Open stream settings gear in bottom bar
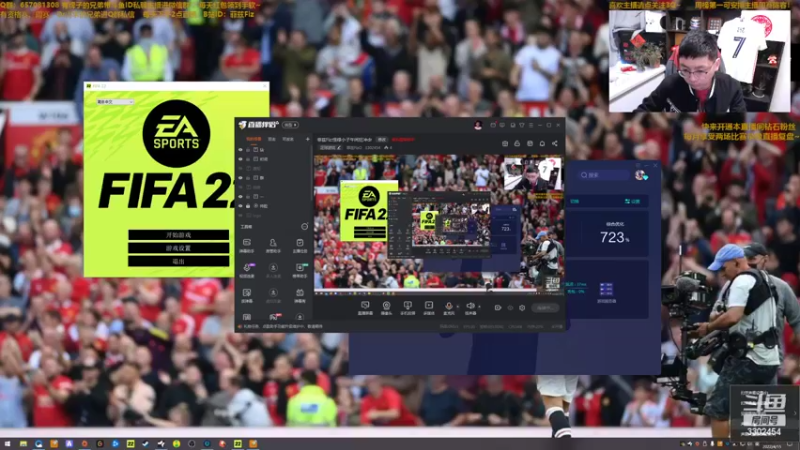Screen dimensions: 800x450 pos(522,308)
